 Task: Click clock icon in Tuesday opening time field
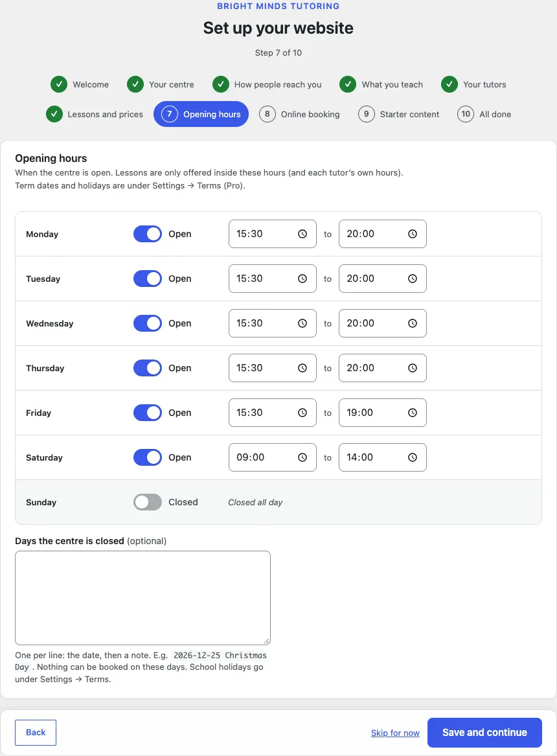(x=302, y=279)
